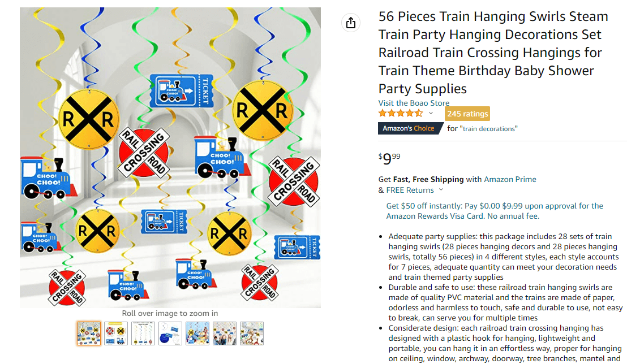Click the 4.5 star rating icons
The height and width of the screenshot is (364, 627).
point(400,113)
